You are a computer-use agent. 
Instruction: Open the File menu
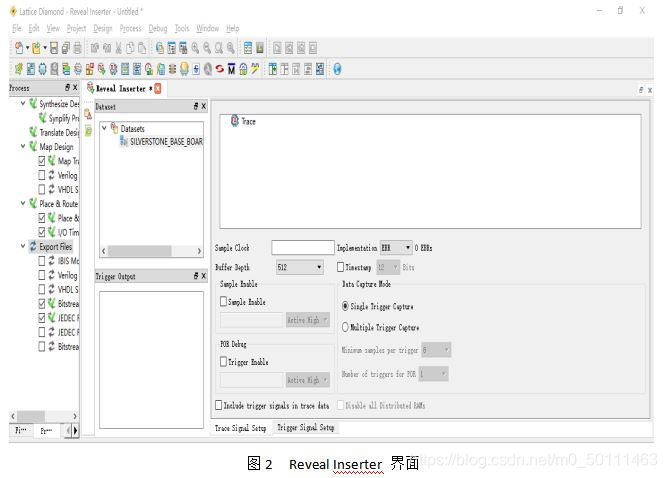coord(17,28)
